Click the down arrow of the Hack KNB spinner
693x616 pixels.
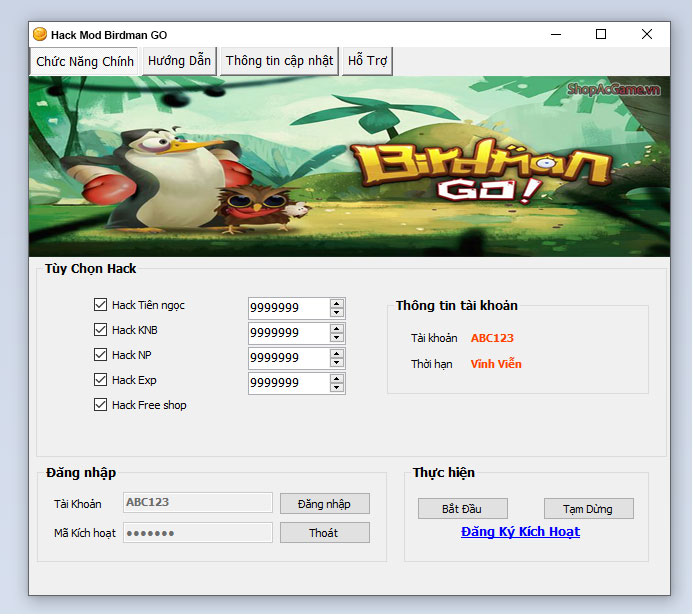pos(336,338)
